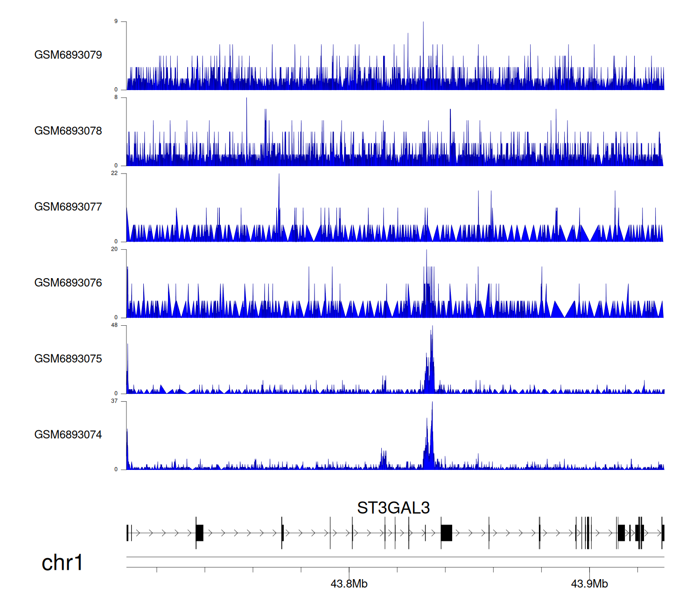Click the chr1 chromosome label

click(62, 563)
